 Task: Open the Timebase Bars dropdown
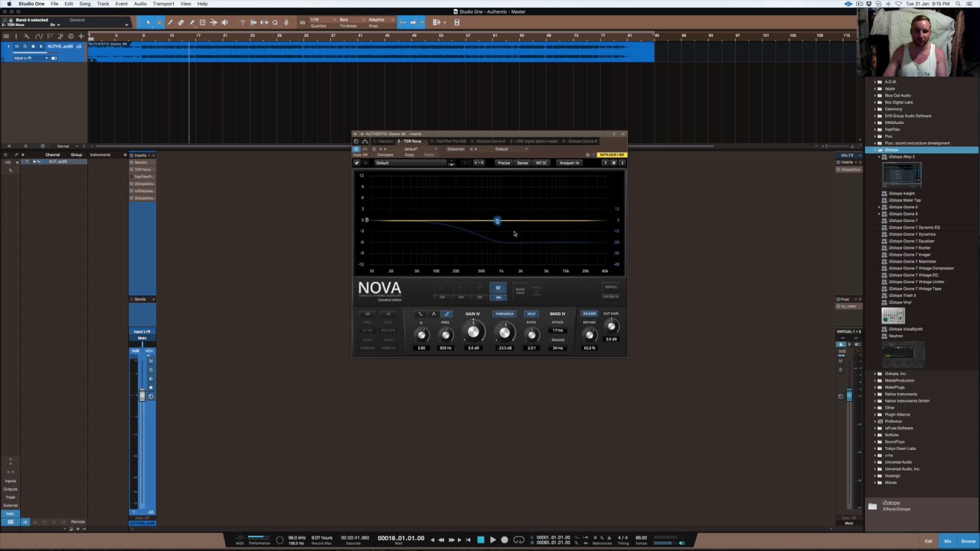(352, 20)
